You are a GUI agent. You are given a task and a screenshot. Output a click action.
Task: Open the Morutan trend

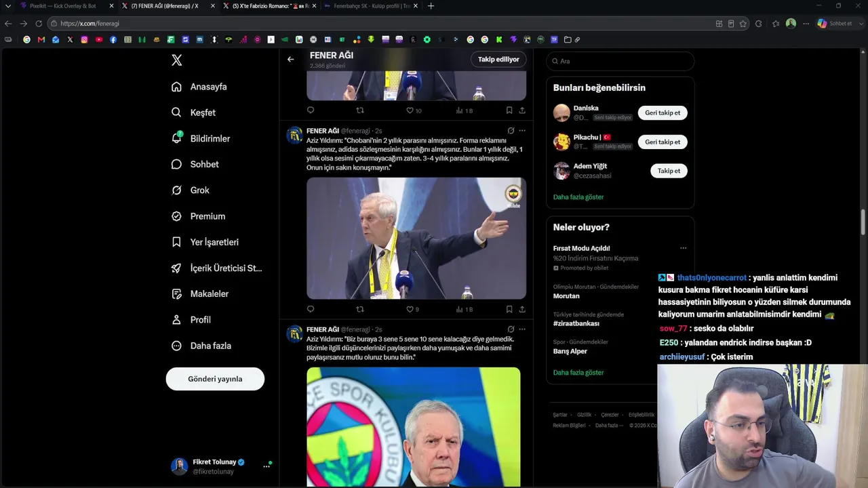point(566,296)
